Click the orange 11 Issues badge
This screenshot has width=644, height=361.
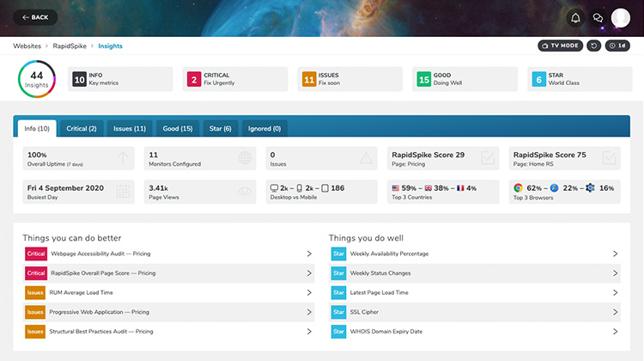click(309, 79)
